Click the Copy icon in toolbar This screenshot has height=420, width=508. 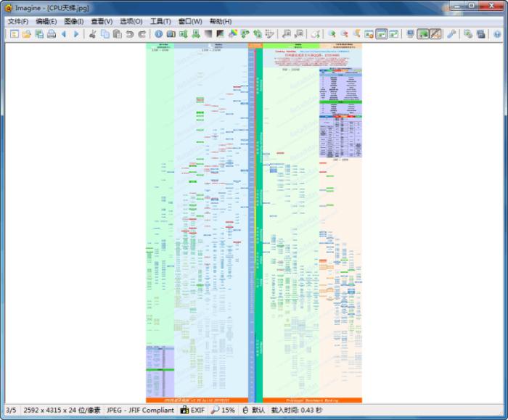(x=105, y=34)
